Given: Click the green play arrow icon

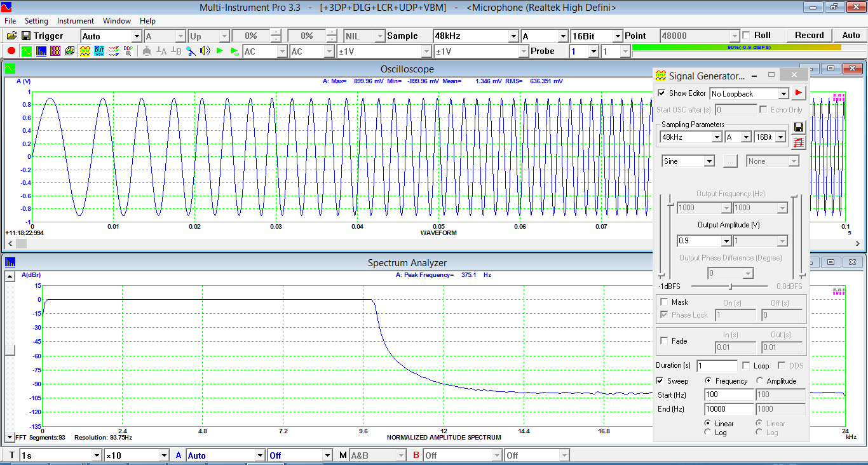Looking at the screenshot, I should (220, 51).
